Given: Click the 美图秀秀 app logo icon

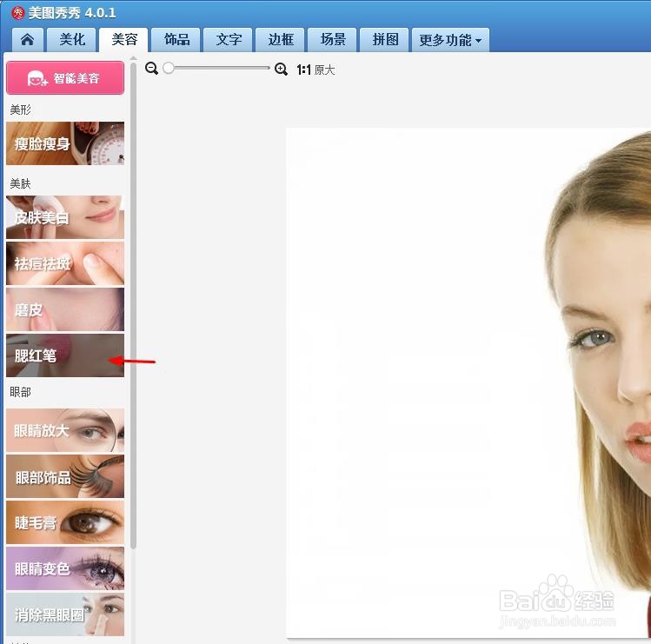Looking at the screenshot, I should tap(18, 13).
